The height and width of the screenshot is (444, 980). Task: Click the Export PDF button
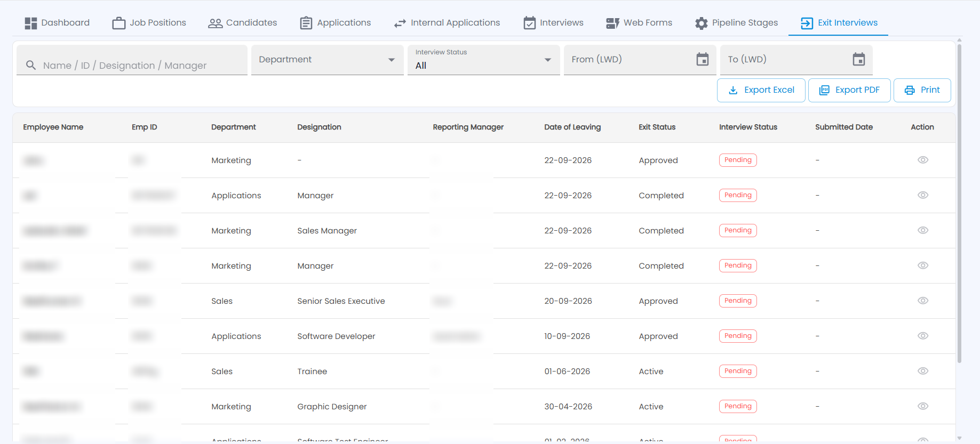click(849, 90)
